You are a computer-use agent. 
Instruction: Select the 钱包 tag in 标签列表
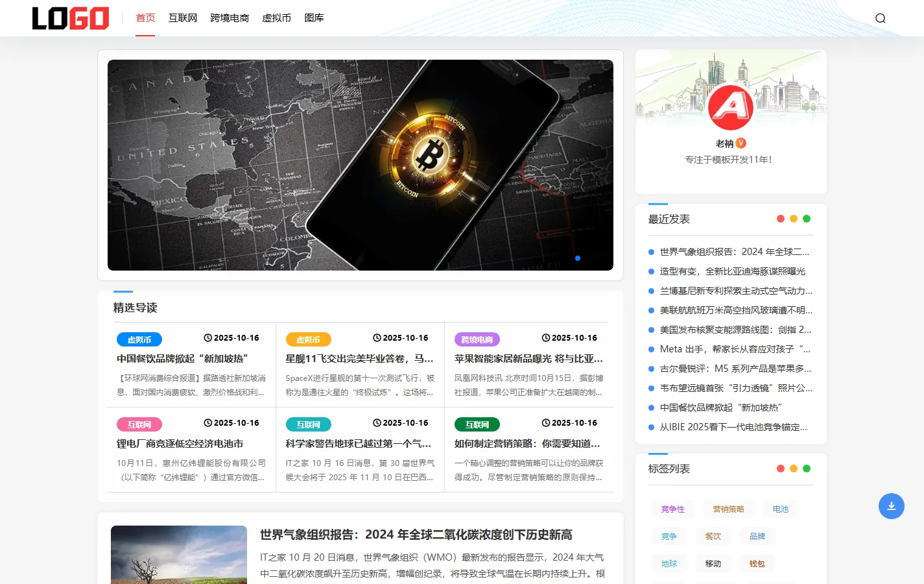(757, 564)
